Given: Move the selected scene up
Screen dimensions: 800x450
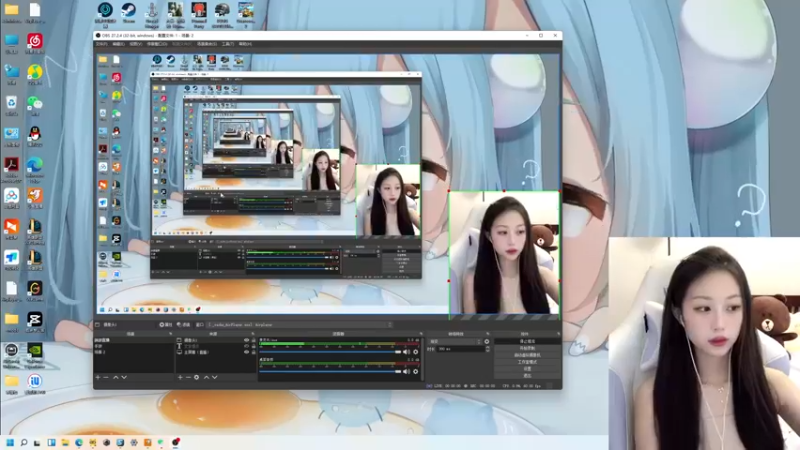Looking at the screenshot, I should tap(116, 378).
